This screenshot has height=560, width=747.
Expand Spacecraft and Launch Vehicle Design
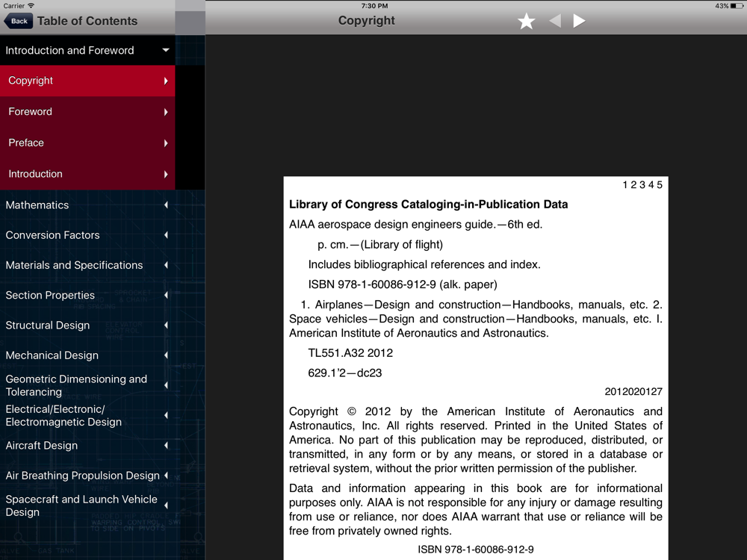[x=87, y=505]
